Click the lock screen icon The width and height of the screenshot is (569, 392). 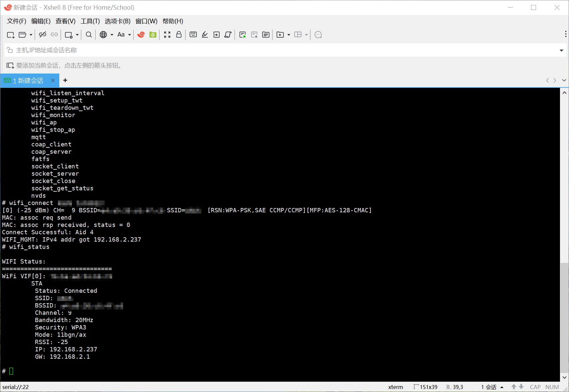coord(179,35)
